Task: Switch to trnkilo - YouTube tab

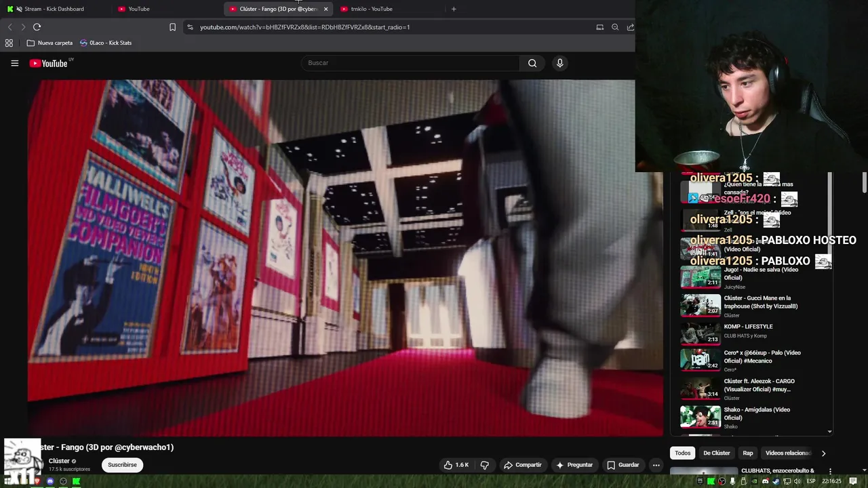Action: [389, 9]
